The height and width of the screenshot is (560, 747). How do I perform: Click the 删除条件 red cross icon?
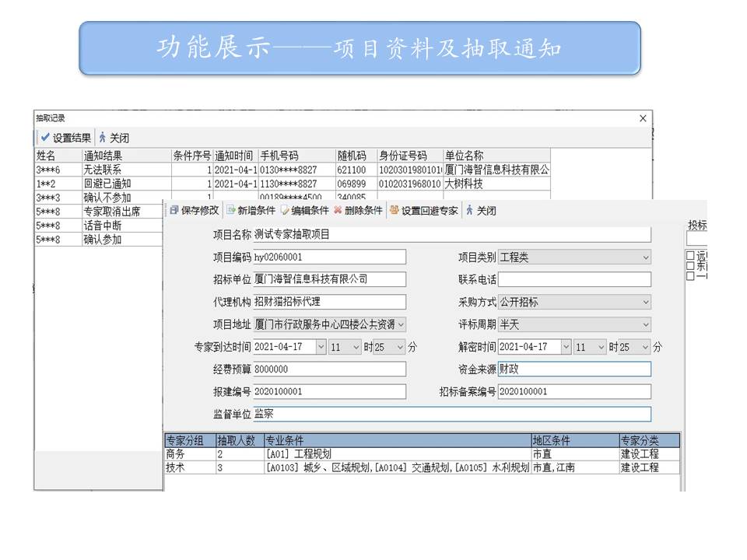coord(338,210)
